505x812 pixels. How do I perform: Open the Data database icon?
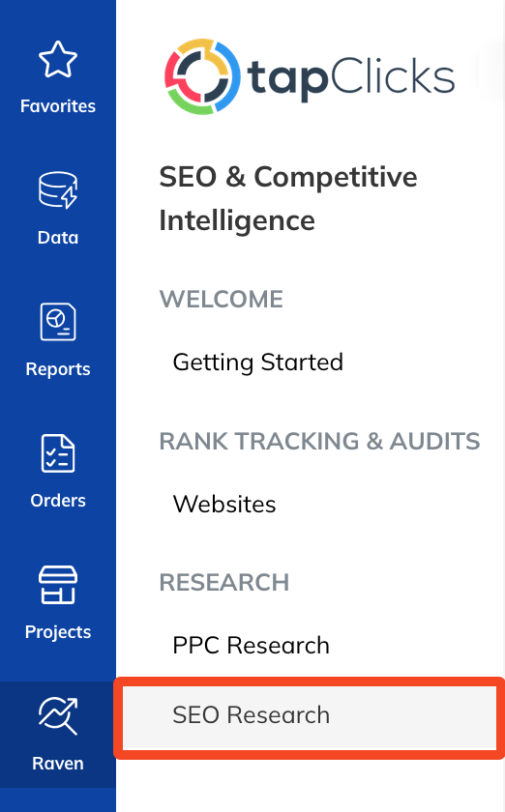(x=58, y=190)
